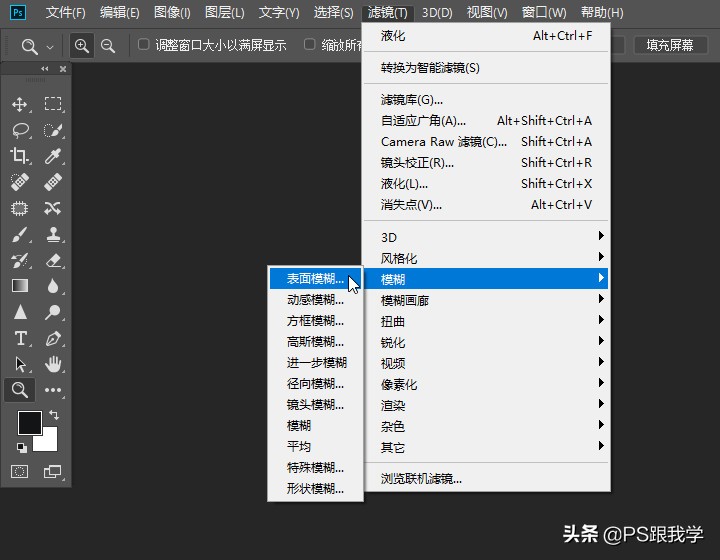Screen dimensions: 720x560
Task: Select the Spot Healing Brush tool
Action: 20,182
